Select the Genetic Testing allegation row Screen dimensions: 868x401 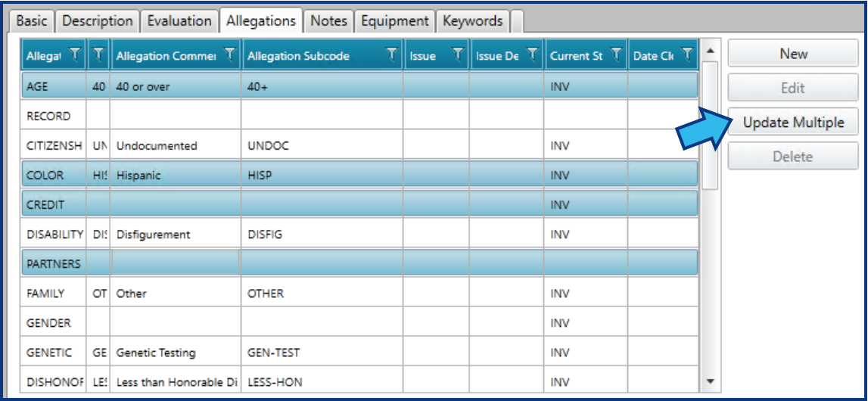(359, 353)
